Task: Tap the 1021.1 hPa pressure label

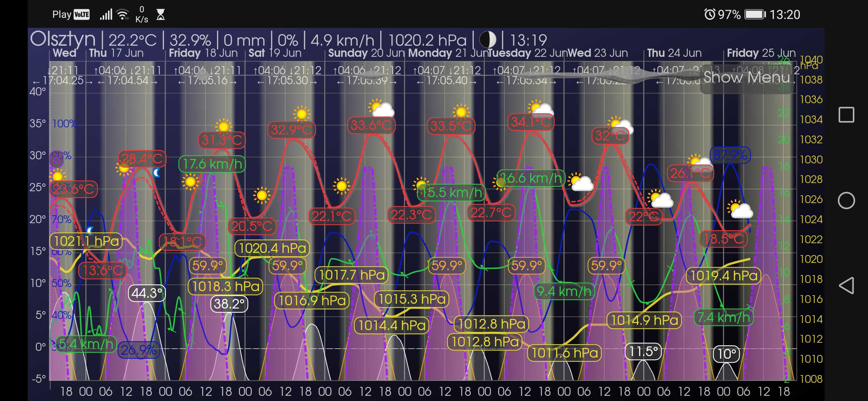Action: (86, 241)
